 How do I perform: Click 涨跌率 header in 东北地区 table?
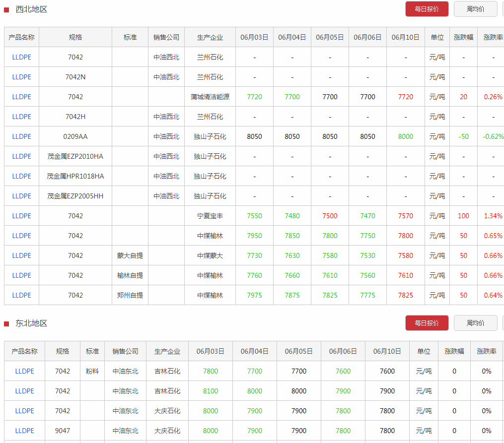[x=486, y=352]
